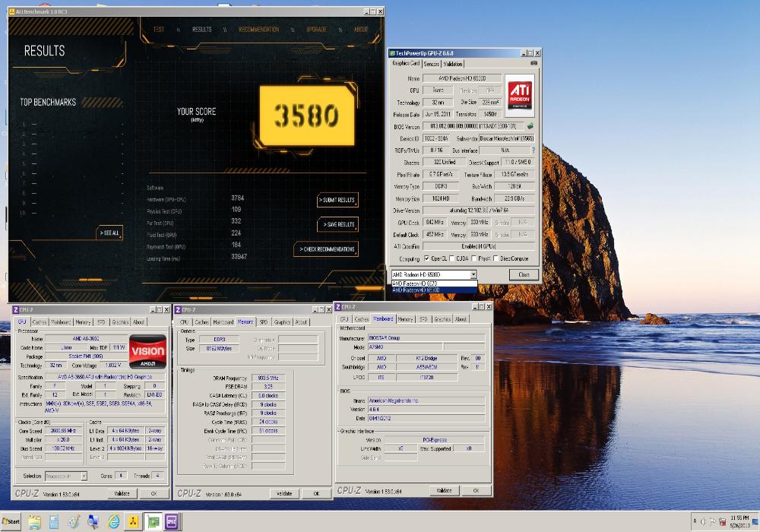Click SEE ALL under top benchmarks

pos(109,233)
